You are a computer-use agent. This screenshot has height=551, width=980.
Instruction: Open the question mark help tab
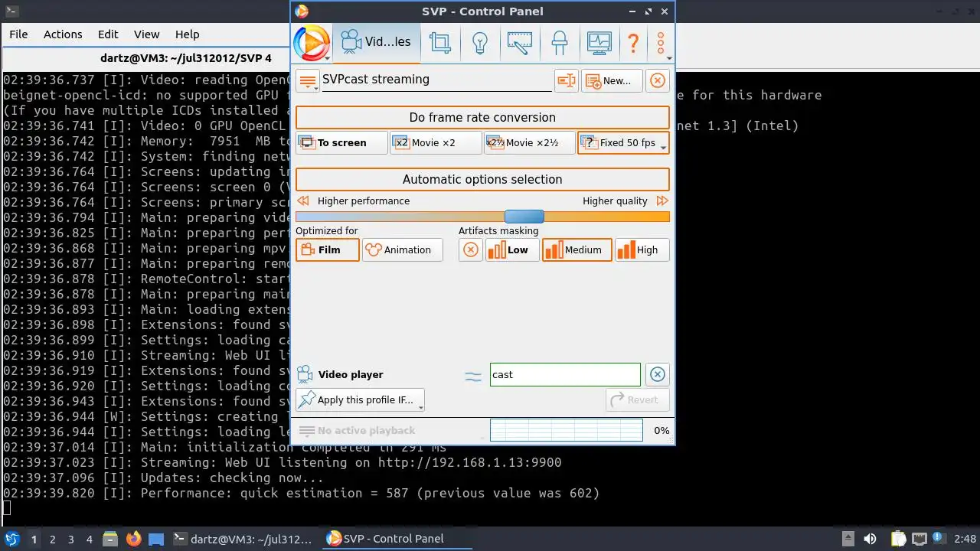[633, 42]
